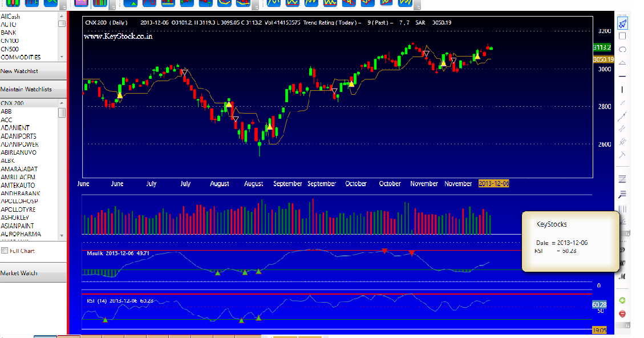The height and width of the screenshot is (338, 644).
Task: Select the short trend line tool
Action: pyautogui.click(x=622, y=103)
